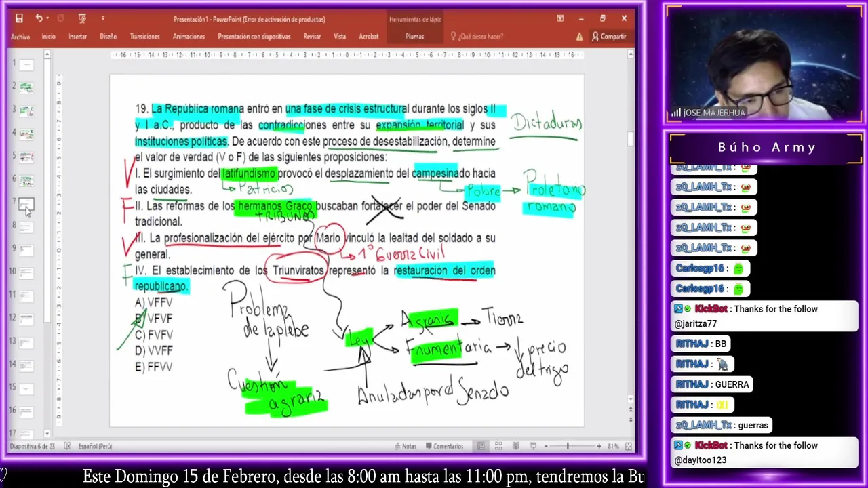Select slide 10 thumbnail
This screenshot has height=488, width=868.
pos(26,273)
